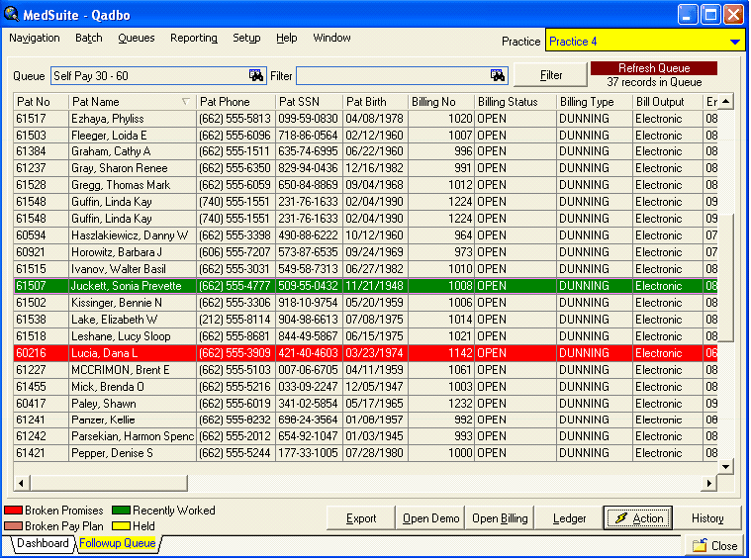Click the Open Billing button
Image resolution: width=751 pixels, height=560 pixels.
click(x=500, y=518)
